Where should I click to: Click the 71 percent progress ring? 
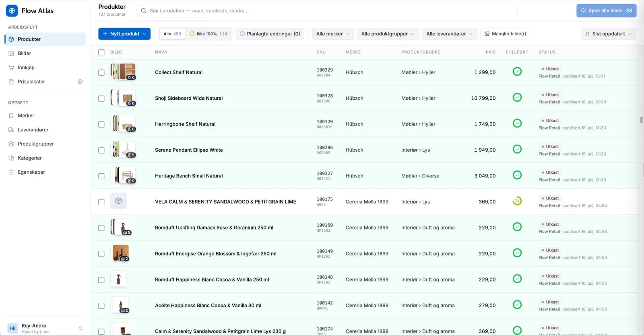click(517, 201)
